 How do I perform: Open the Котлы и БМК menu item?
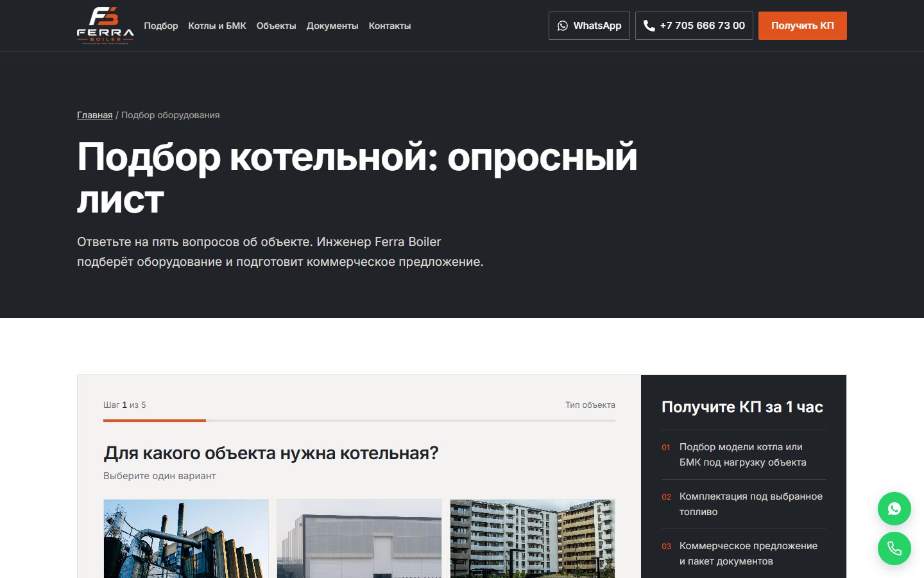[217, 26]
